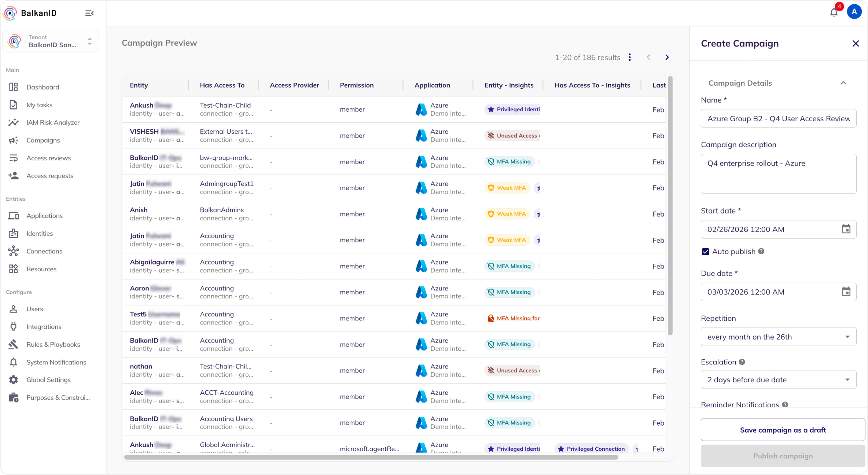
Task: Go to next page of results
Action: coord(667,57)
